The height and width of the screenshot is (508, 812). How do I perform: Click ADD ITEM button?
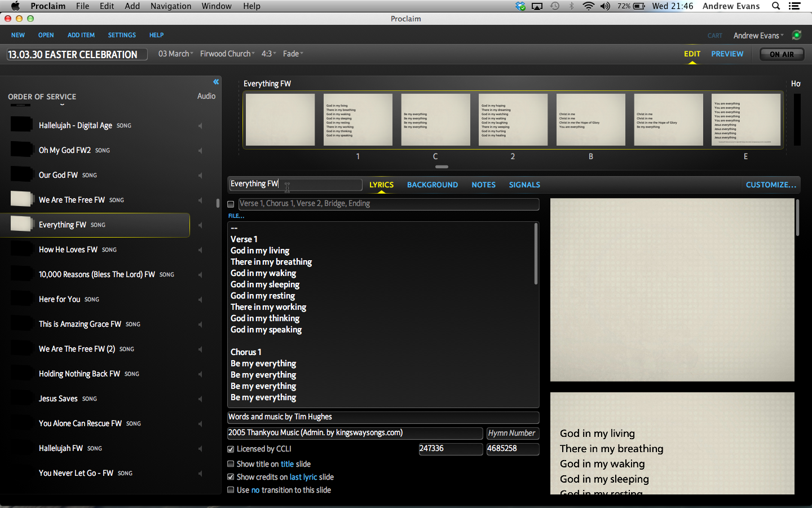coord(81,35)
